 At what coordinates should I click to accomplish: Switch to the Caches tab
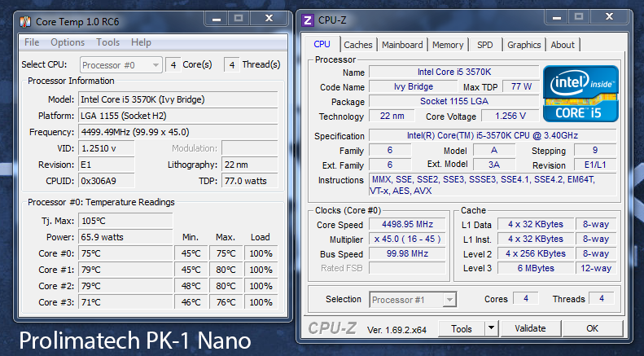357,45
